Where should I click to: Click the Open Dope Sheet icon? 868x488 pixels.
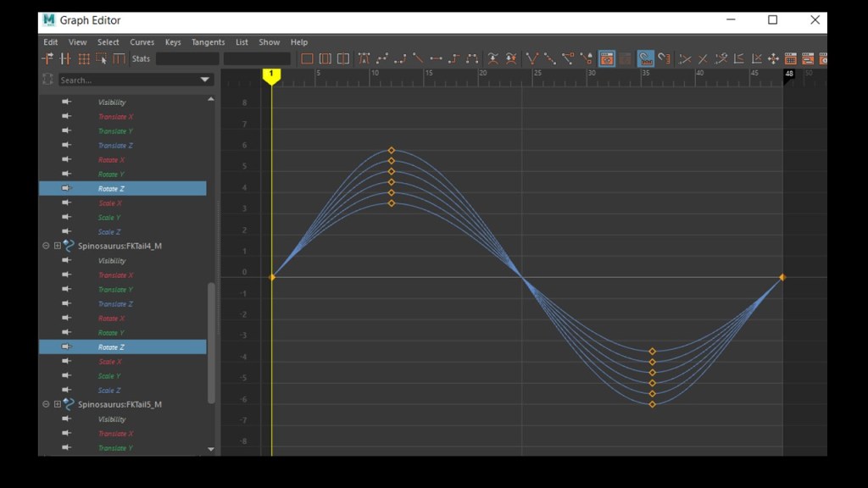790,59
